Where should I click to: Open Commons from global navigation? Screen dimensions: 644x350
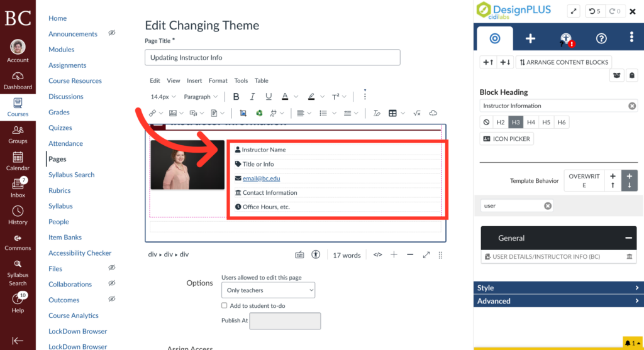(x=18, y=243)
